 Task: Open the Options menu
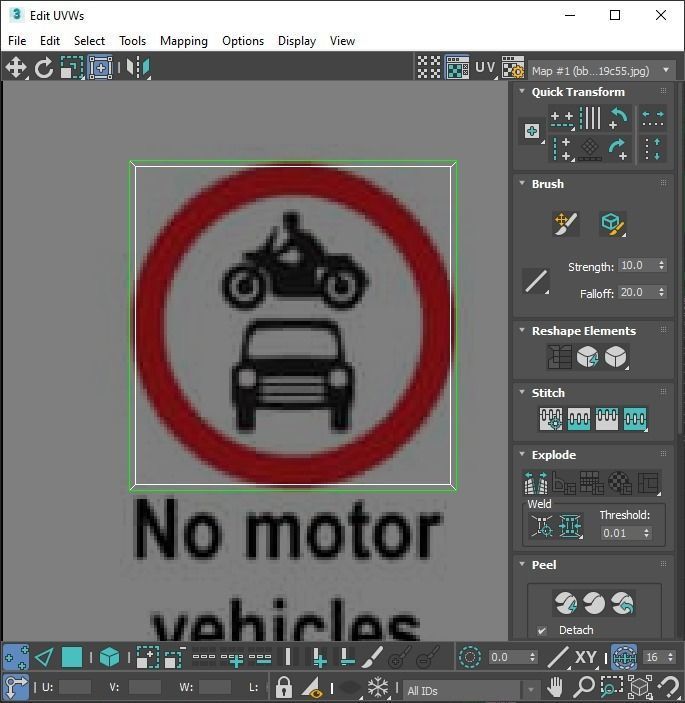(243, 41)
